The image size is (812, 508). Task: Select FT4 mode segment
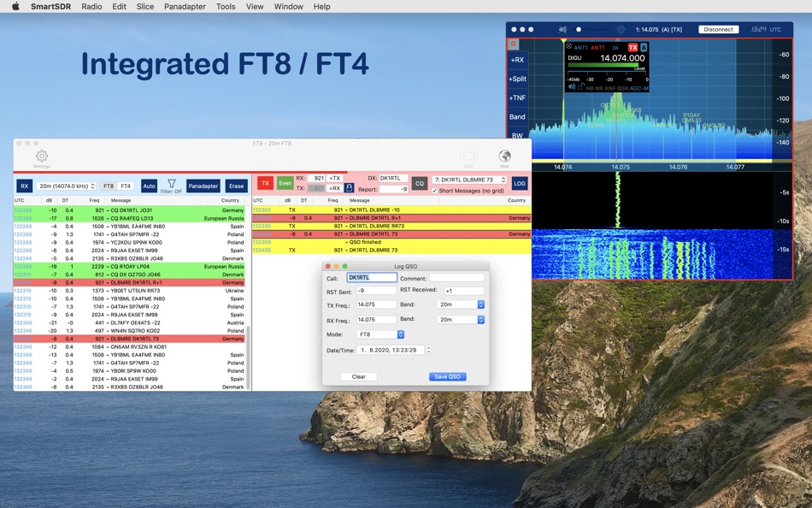(126, 186)
